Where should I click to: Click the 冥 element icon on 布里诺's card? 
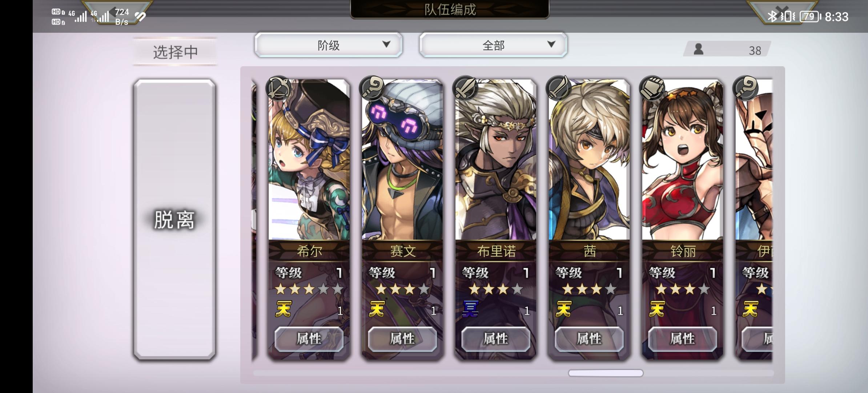(x=470, y=309)
